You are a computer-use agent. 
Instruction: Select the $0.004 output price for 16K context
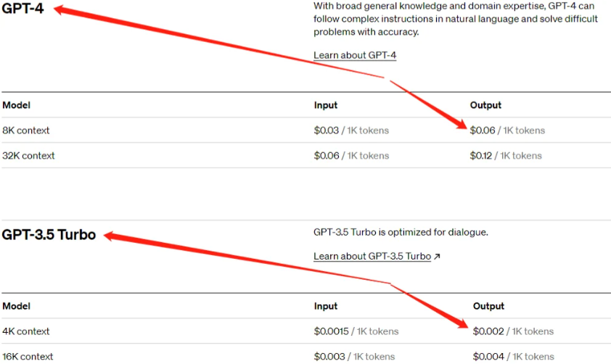(x=488, y=356)
